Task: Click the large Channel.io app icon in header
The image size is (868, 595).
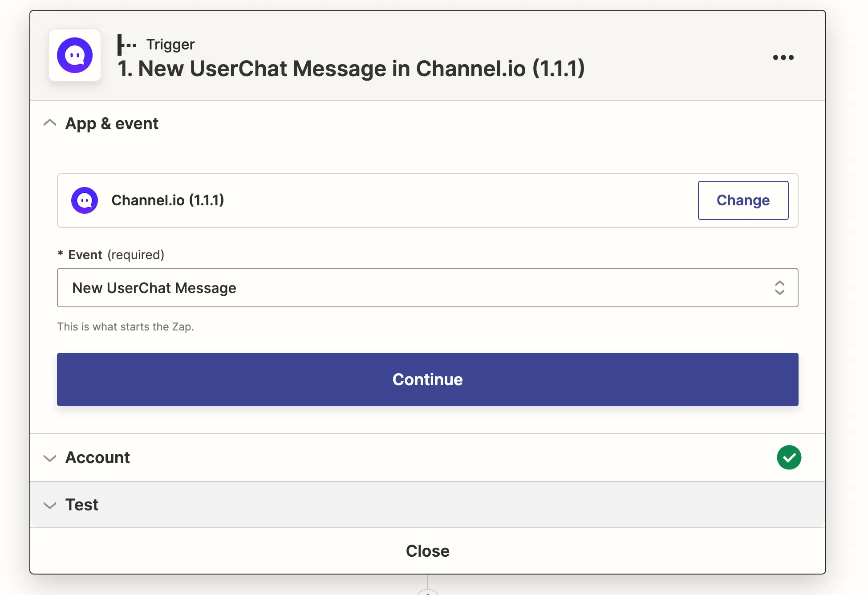Action: (75, 55)
